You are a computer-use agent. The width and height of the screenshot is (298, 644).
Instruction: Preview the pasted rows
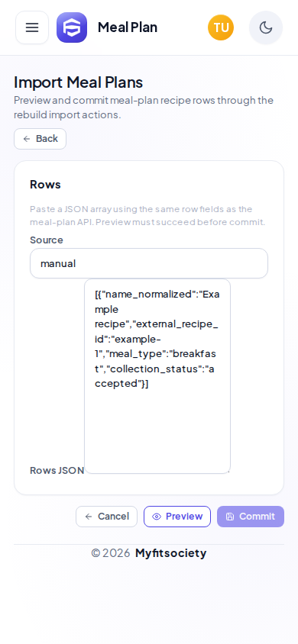tap(177, 517)
